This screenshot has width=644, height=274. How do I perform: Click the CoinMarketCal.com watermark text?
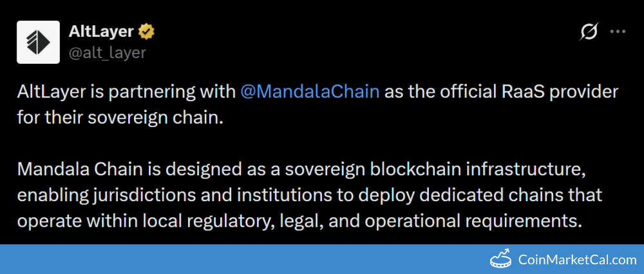(577, 260)
